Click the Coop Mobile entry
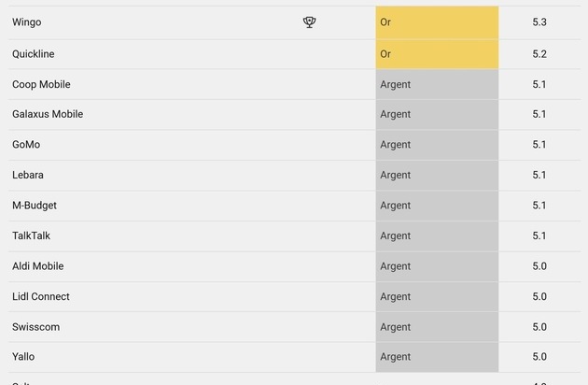 pyautogui.click(x=41, y=84)
